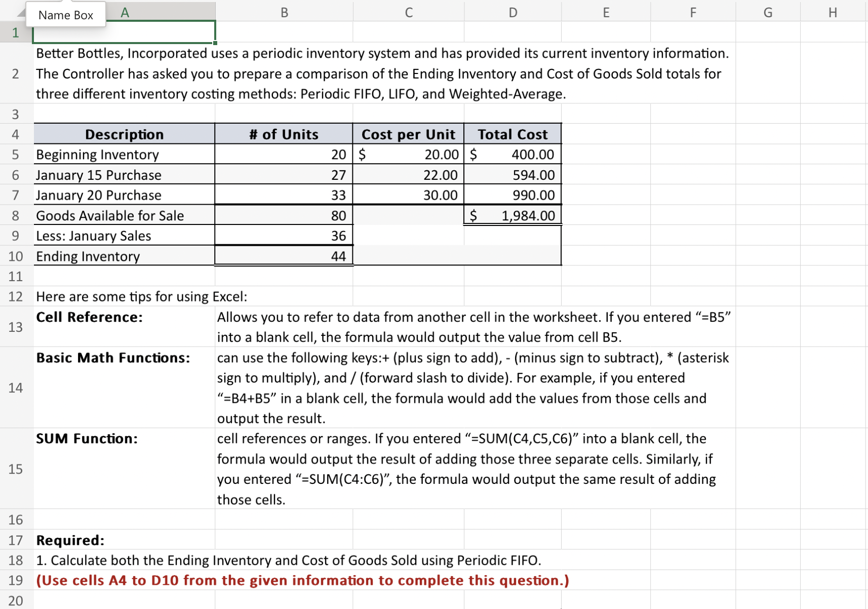Screen dimensions: 868x609
Task: Select the row 14 header
Action: pyautogui.click(x=16, y=388)
